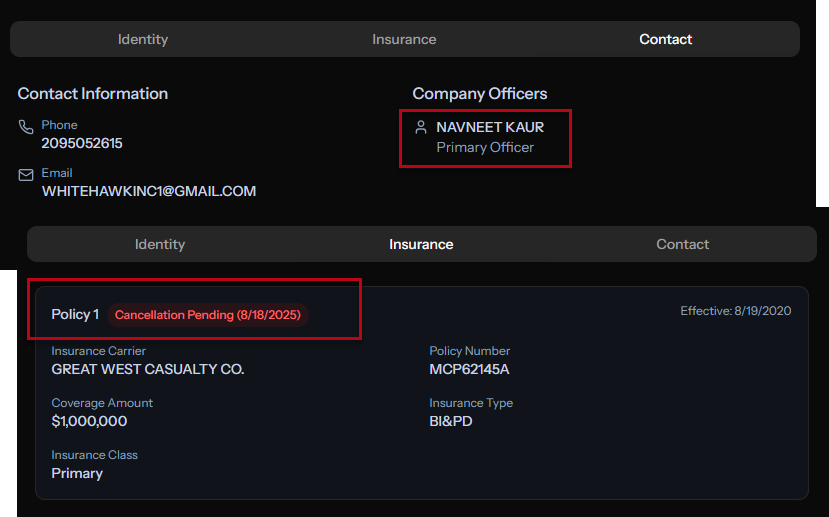This screenshot has height=517, width=829.
Task: Click the Primary Officer label
Action: 485,147
